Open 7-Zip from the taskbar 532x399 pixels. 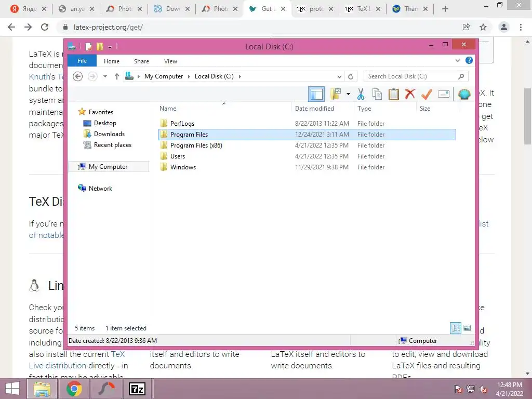point(137,389)
